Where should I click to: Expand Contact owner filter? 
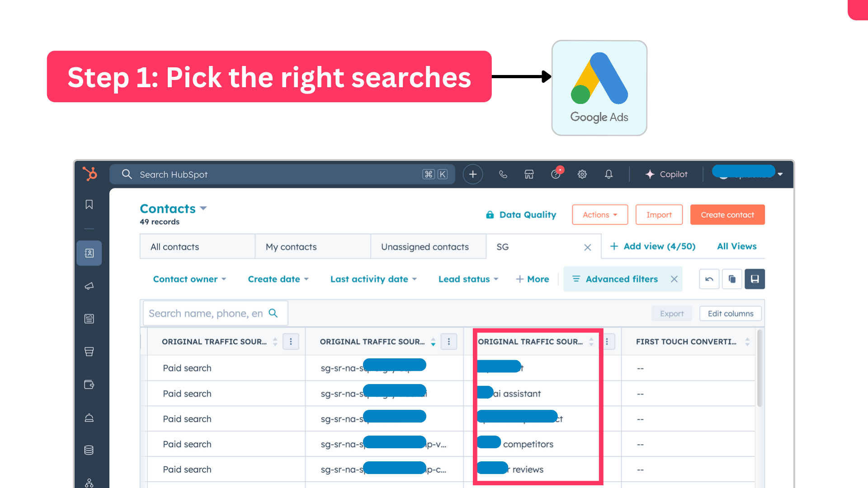coord(189,279)
